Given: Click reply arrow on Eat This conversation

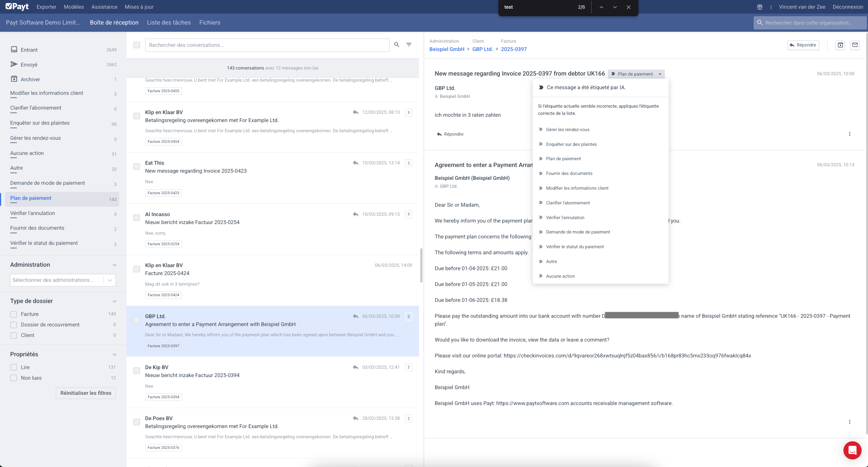Looking at the screenshot, I should point(356,163).
